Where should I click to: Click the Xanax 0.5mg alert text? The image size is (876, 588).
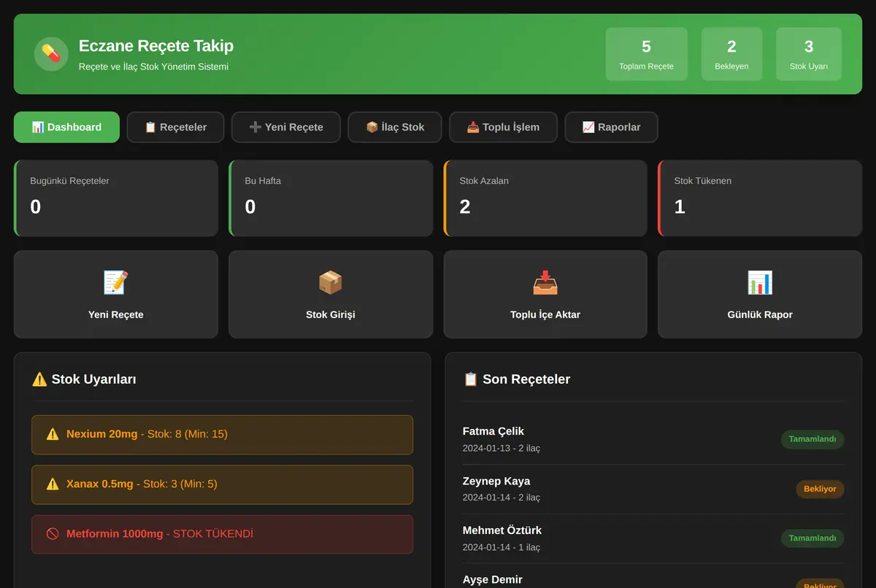[x=142, y=484]
